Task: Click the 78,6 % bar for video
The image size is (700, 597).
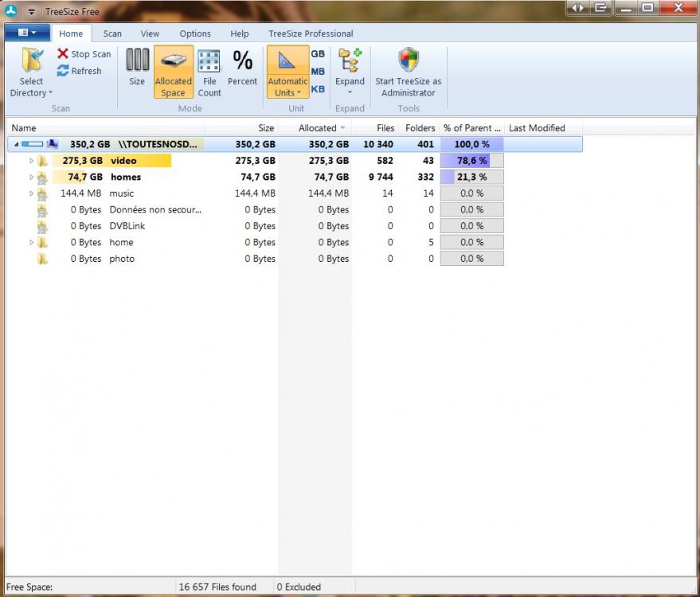Action: pyautogui.click(x=472, y=161)
